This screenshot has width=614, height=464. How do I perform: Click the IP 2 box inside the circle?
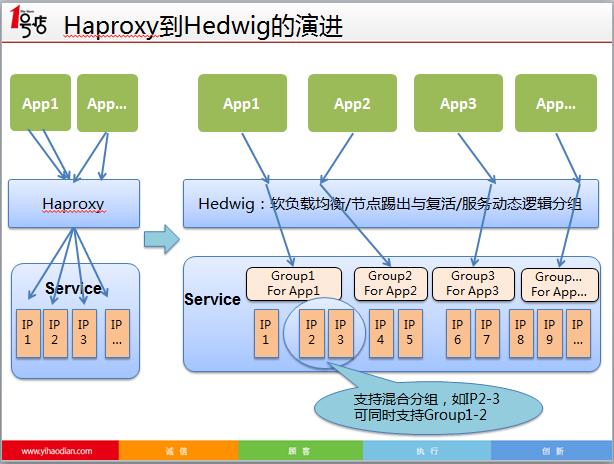point(312,333)
